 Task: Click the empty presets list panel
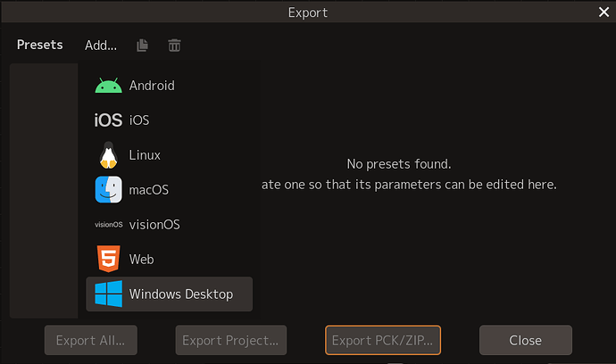[x=44, y=191]
